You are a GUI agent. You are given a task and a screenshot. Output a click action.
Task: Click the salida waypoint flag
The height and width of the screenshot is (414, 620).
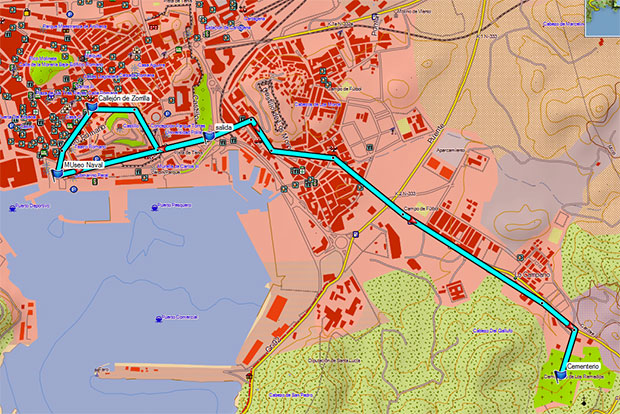coord(208,137)
